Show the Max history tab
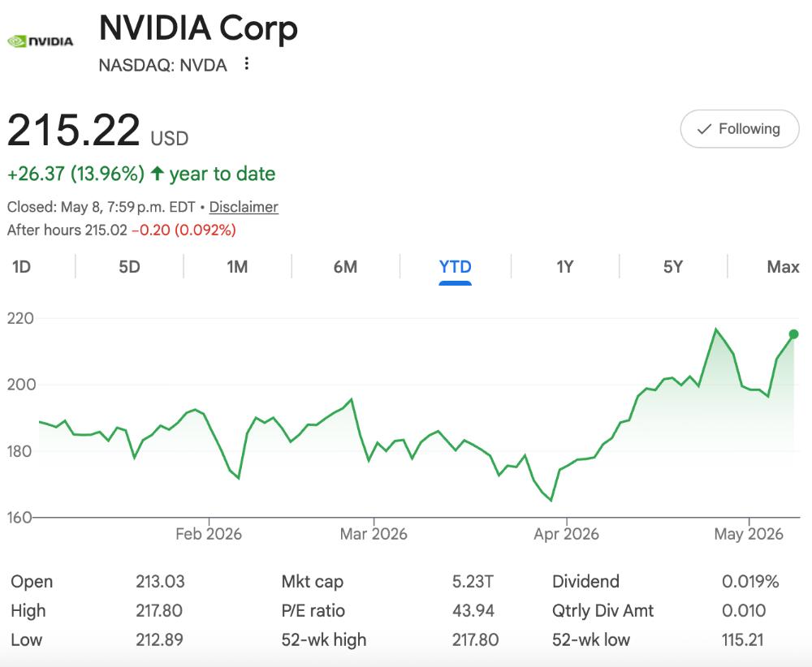 (783, 267)
